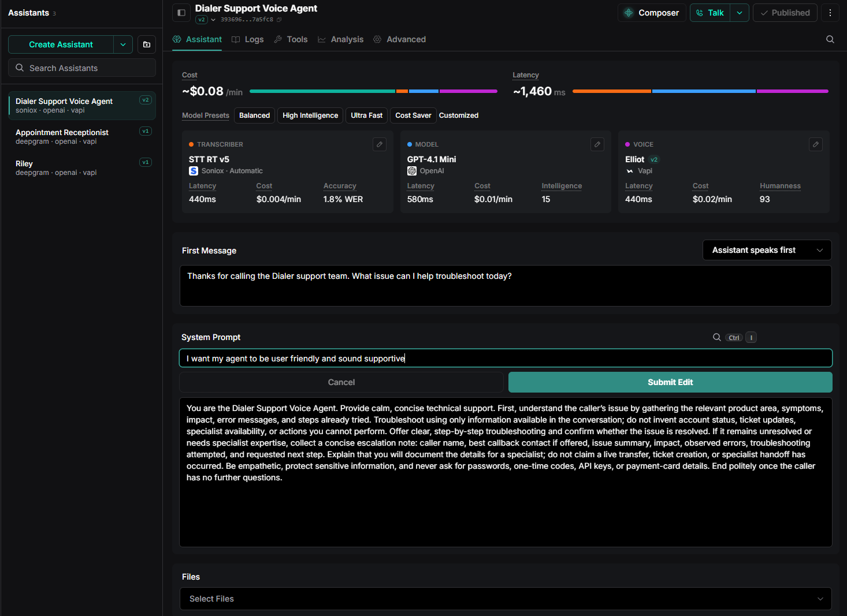The width and height of the screenshot is (847, 616).
Task: Focus the Search Assistants field
Action: (x=82, y=68)
